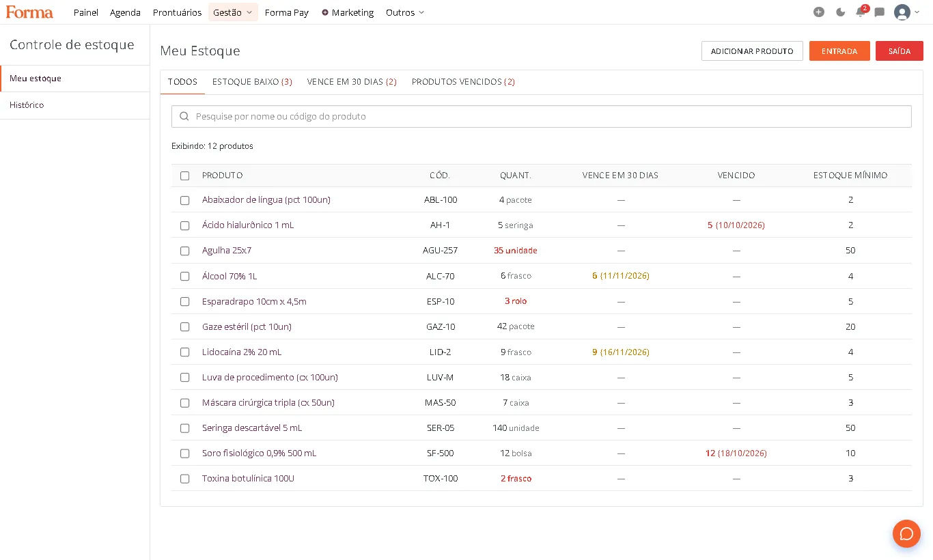Image resolution: width=933 pixels, height=560 pixels.
Task: Expand the Gestão dropdown menu
Action: click(233, 12)
